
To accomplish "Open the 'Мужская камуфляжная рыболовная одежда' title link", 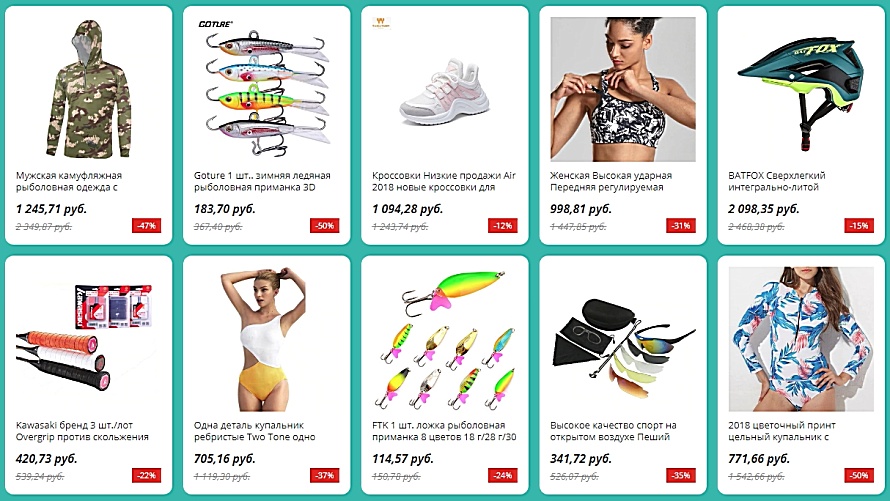I will click(x=69, y=182).
